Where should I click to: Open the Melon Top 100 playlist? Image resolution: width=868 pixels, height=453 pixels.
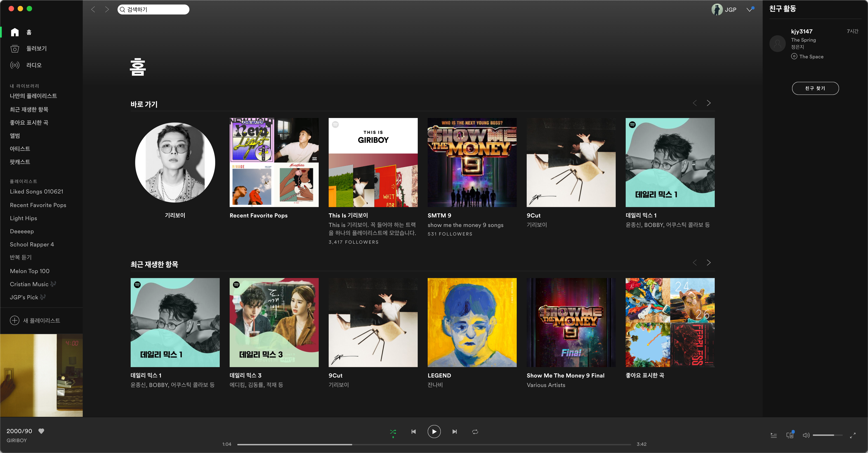click(x=30, y=271)
